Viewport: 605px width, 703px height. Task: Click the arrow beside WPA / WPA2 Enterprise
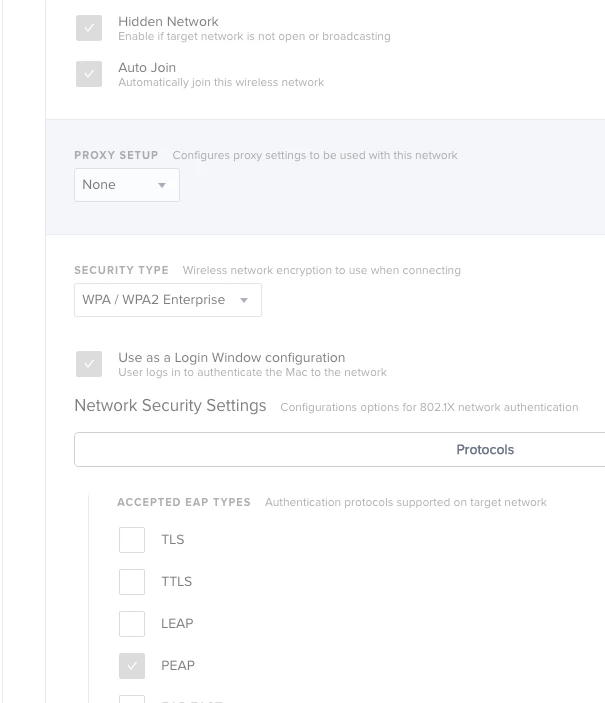tap(244, 301)
